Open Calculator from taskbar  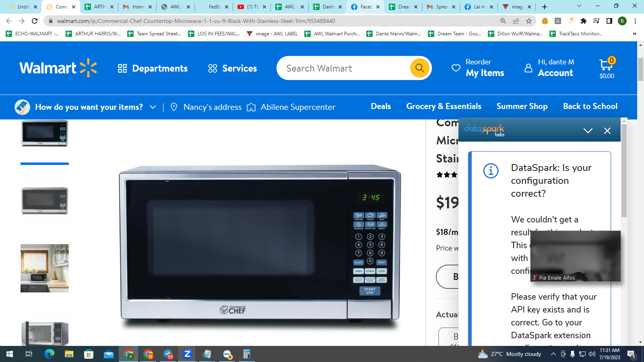(x=246, y=354)
